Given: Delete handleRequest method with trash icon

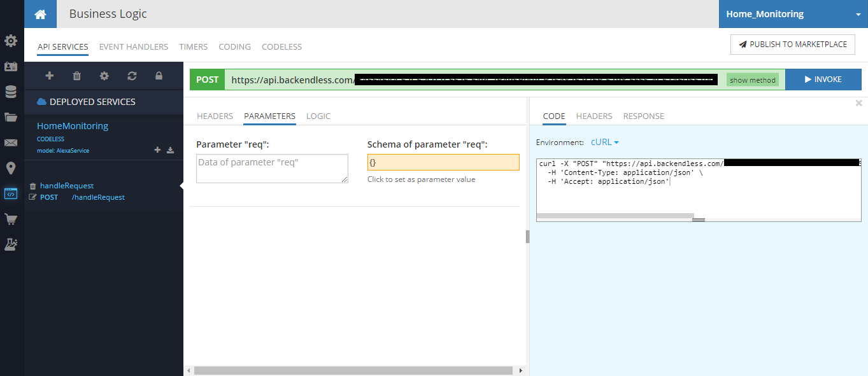Looking at the screenshot, I should pyautogui.click(x=32, y=186).
